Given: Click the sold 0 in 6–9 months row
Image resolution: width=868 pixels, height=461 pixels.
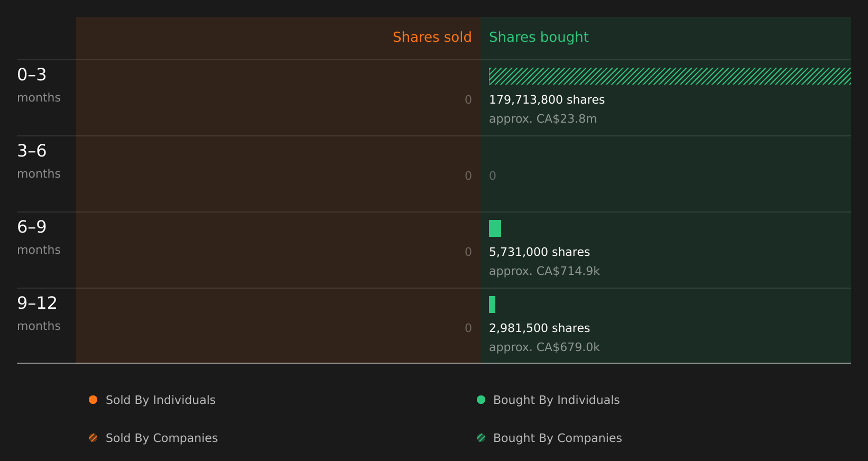Looking at the screenshot, I should pos(468,252).
